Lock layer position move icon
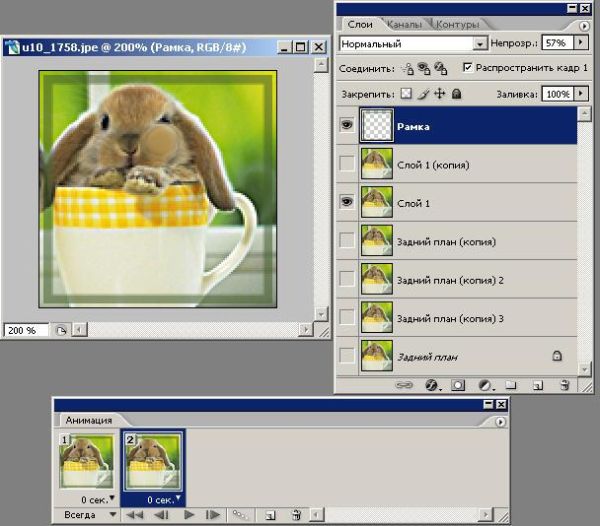600x526 pixels. [x=440, y=93]
